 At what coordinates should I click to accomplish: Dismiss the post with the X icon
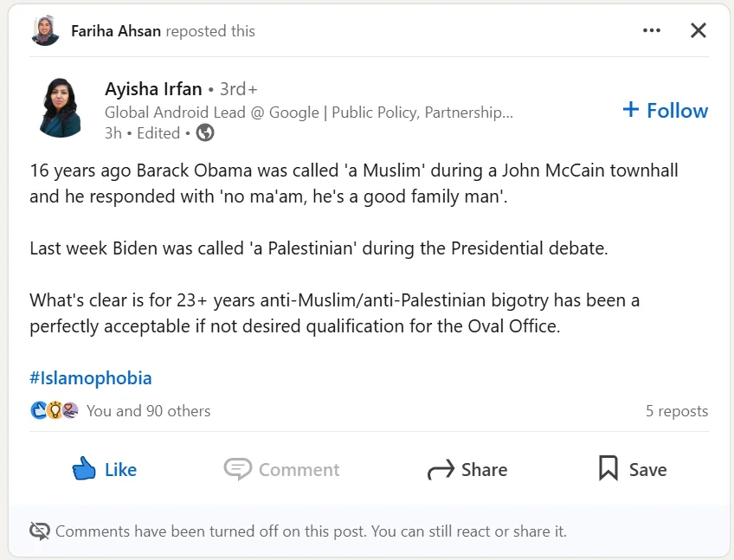tap(698, 31)
